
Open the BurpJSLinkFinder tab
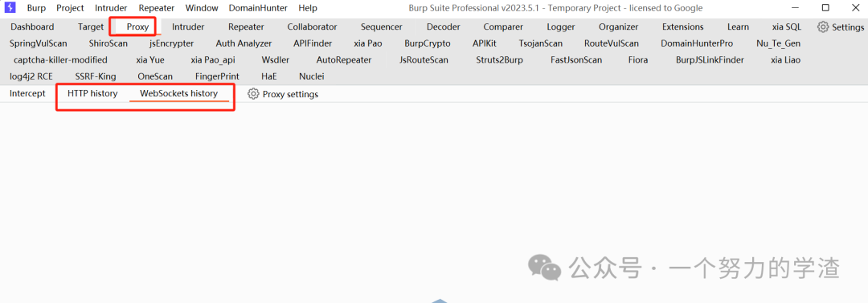pyautogui.click(x=710, y=59)
